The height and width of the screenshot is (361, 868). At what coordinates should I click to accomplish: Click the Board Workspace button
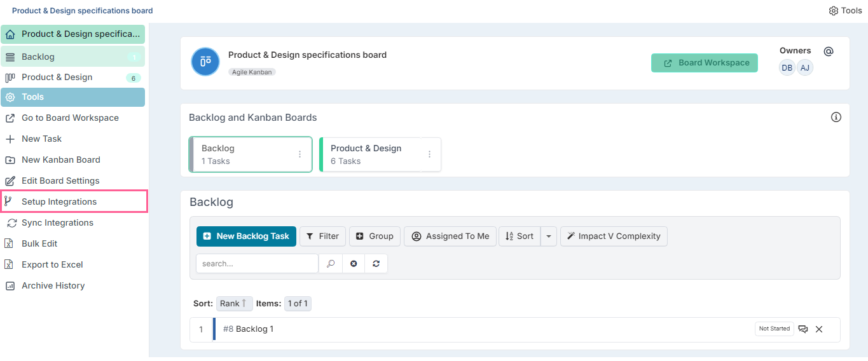point(705,63)
